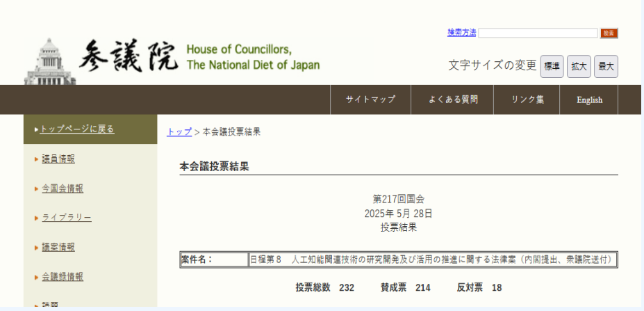Click the 賛成票 214 text
The width and height of the screenshot is (644, 311).
pos(406,287)
